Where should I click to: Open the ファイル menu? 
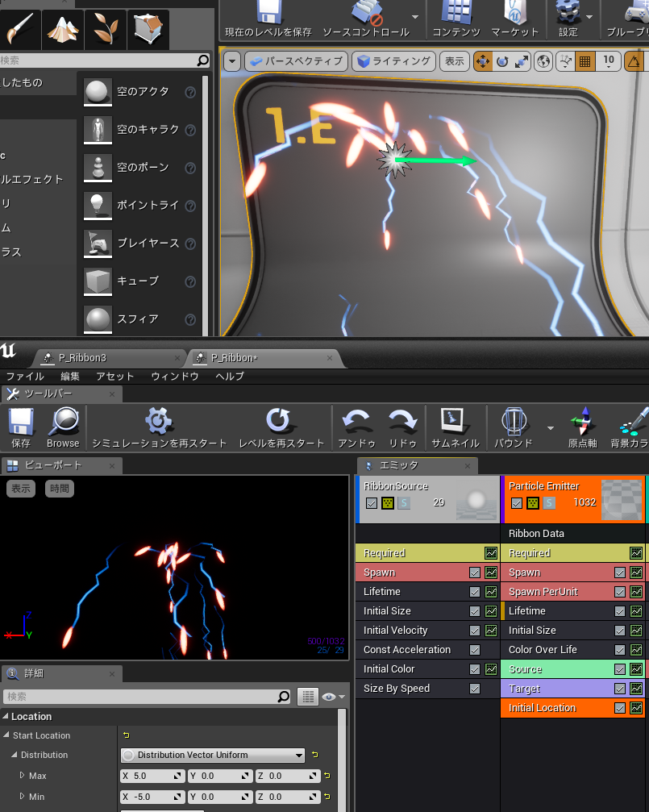coord(25,377)
